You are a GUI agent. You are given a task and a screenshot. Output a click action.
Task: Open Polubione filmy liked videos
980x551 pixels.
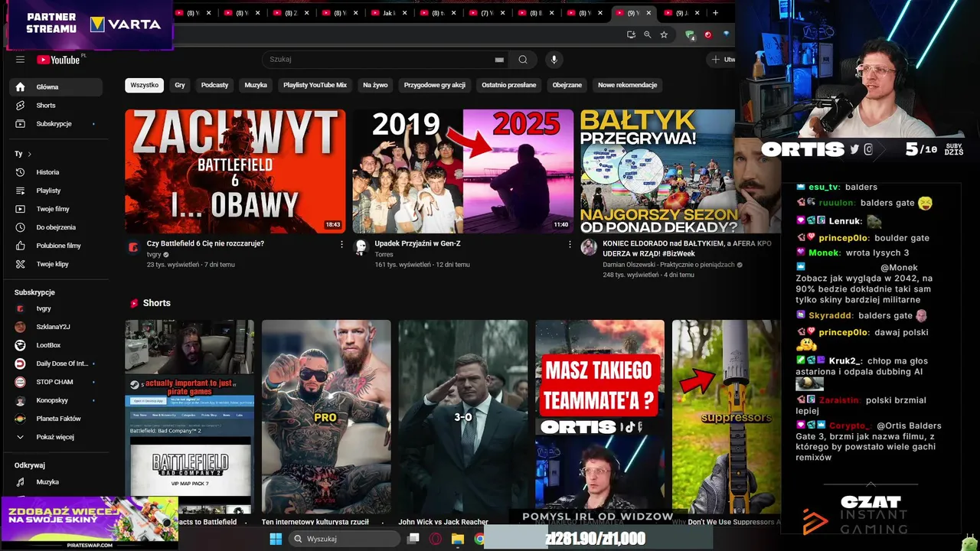tap(56, 246)
